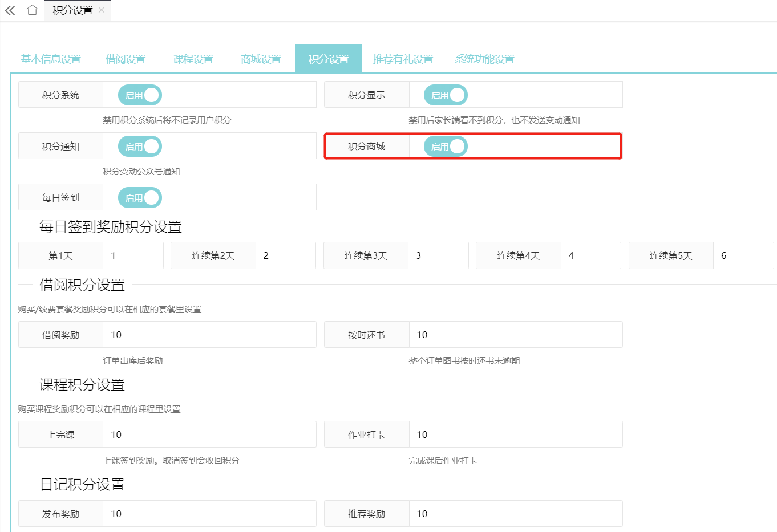Toggle the 积分显示 switch

pyautogui.click(x=446, y=95)
